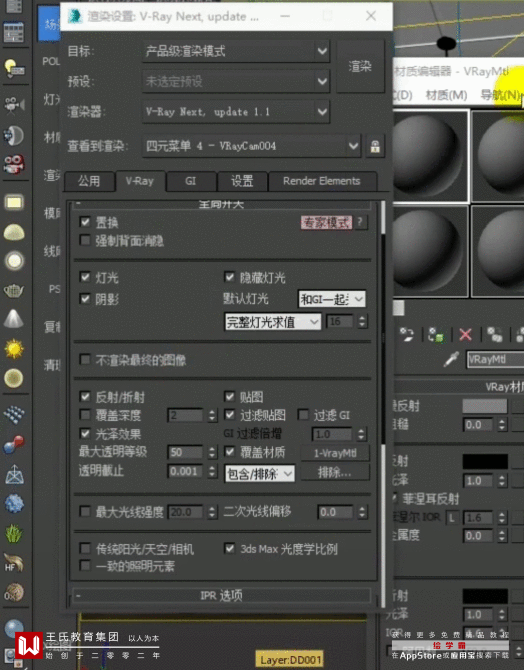Image resolution: width=524 pixels, height=670 pixels.
Task: Select the teapot mesh light icon
Action: 14,291
